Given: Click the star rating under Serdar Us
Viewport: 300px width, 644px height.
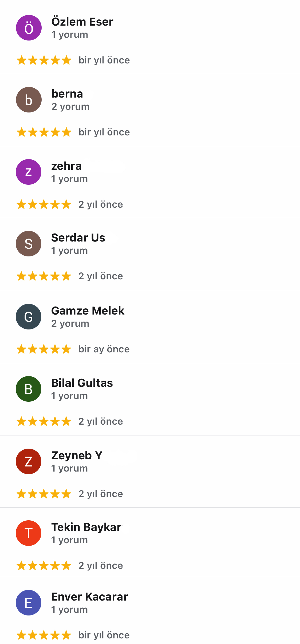Looking at the screenshot, I should 44,276.
